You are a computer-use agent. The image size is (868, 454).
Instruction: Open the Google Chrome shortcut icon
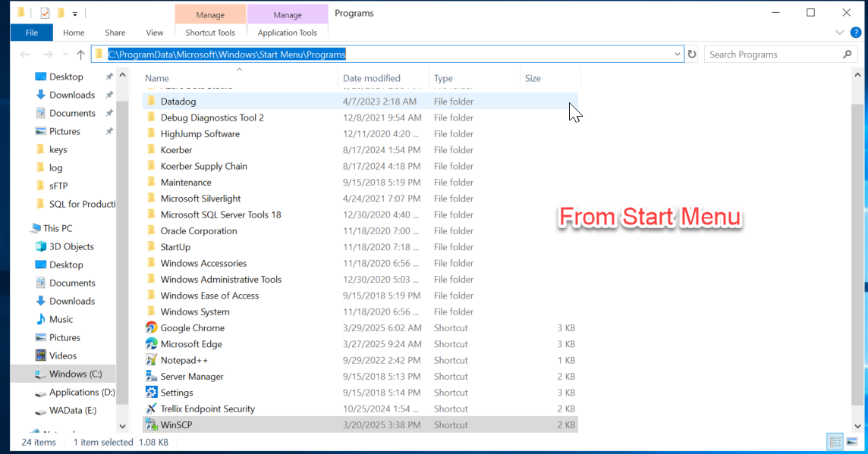pos(151,328)
